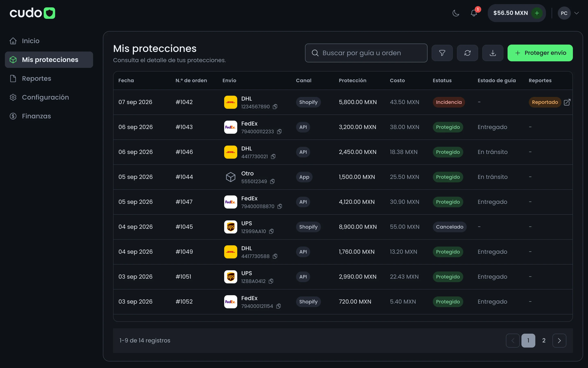Screen dimensions: 588x368
Task: Open notifications bell
Action: tap(474, 13)
